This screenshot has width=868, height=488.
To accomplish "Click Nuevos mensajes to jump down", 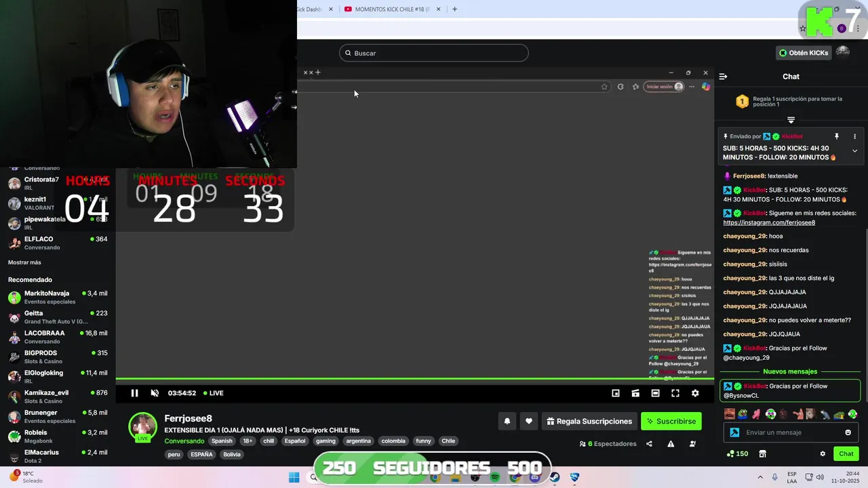I will (790, 371).
